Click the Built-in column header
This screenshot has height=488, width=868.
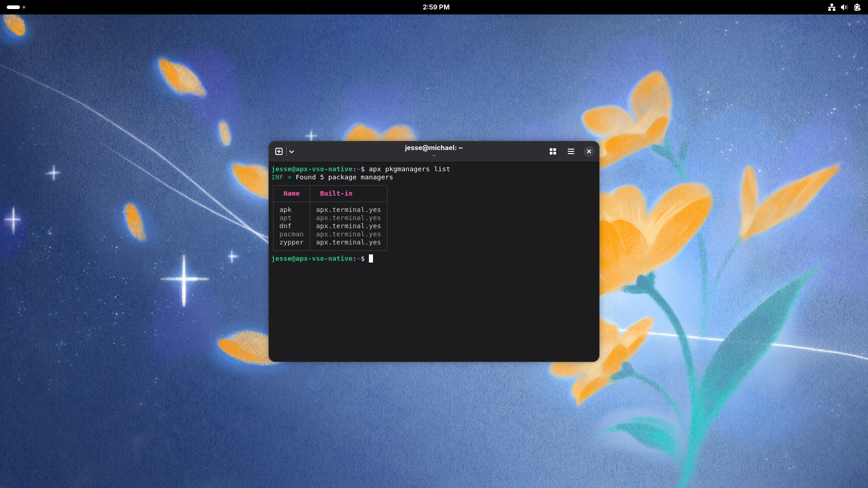(x=336, y=193)
